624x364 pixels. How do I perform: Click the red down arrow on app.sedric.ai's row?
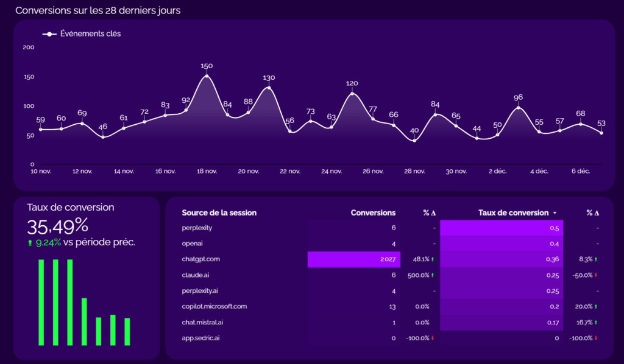(432, 338)
